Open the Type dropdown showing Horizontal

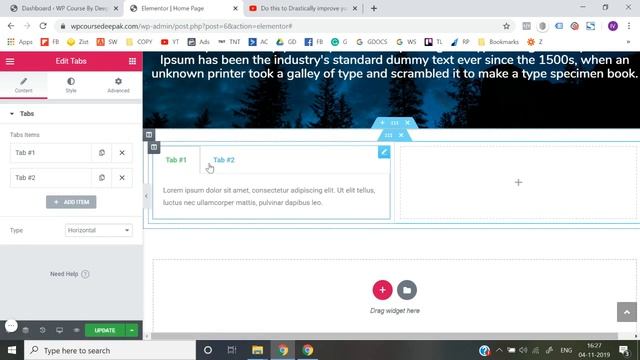(x=98, y=230)
